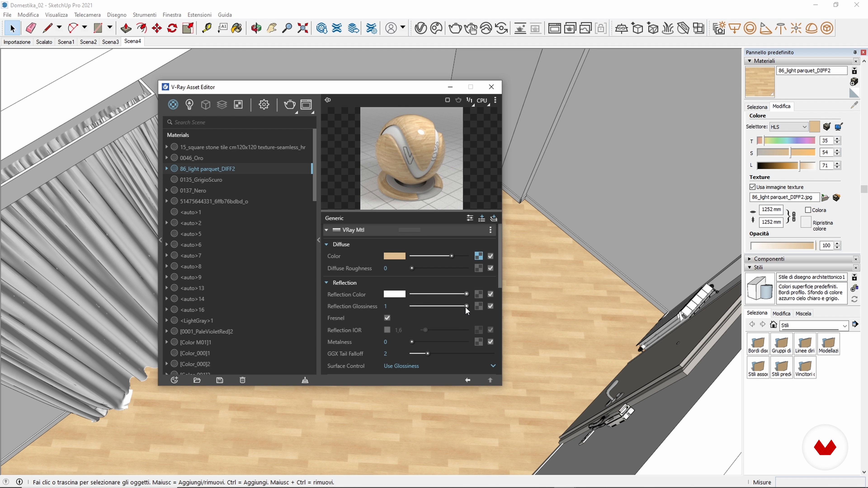Toggle Metalness texture checkbox
868x488 pixels.
pos(491,342)
